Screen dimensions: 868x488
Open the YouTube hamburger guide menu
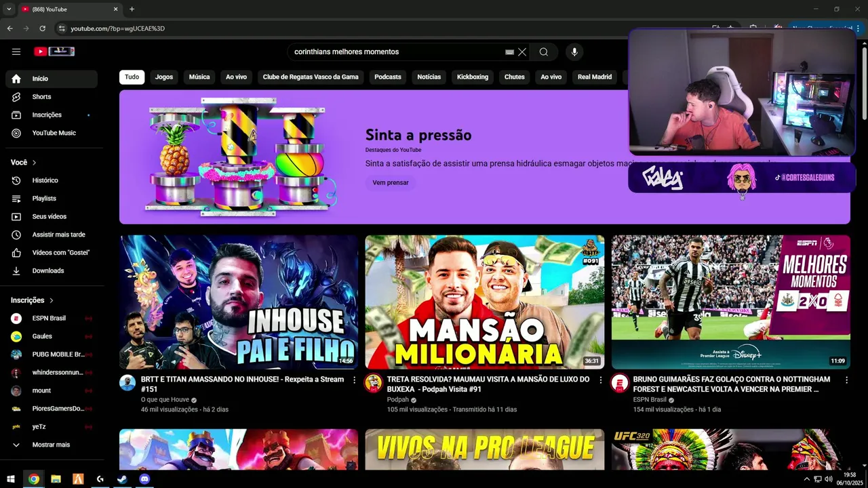pyautogui.click(x=16, y=52)
